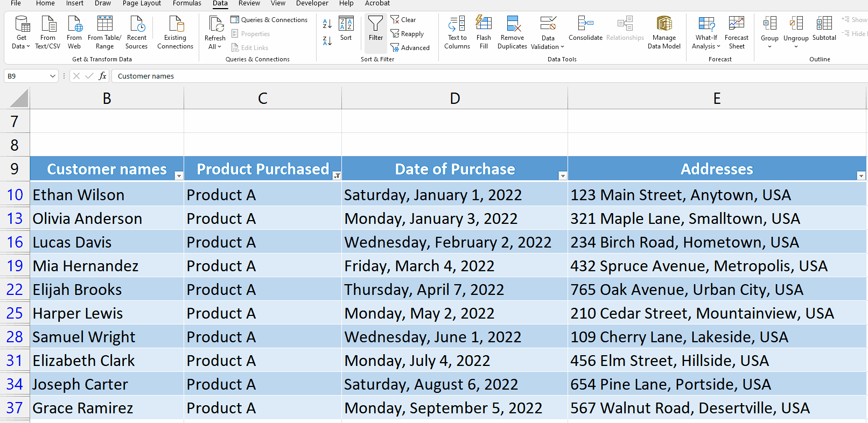Open Customer names filter dropdown
868x423 pixels.
pos(179,175)
